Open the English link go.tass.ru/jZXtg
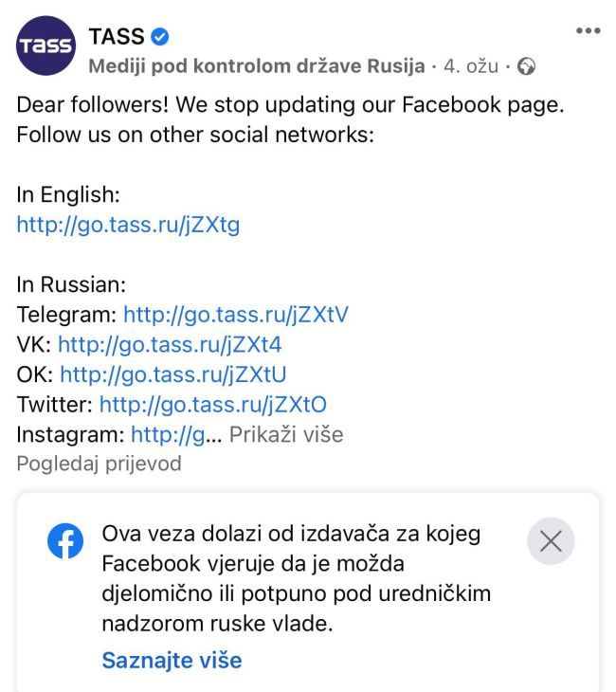616x692 pixels. [128, 225]
